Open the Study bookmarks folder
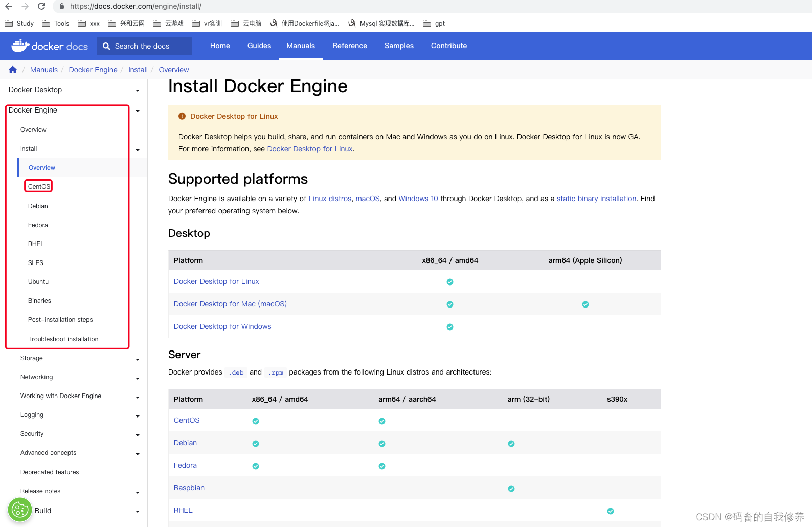812x527 pixels. pyautogui.click(x=19, y=23)
